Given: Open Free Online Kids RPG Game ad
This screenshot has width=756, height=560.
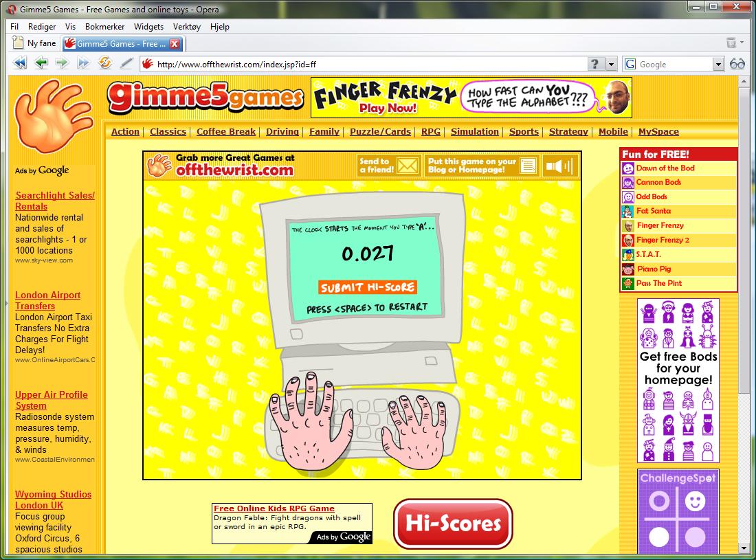Looking at the screenshot, I should tap(274, 508).
